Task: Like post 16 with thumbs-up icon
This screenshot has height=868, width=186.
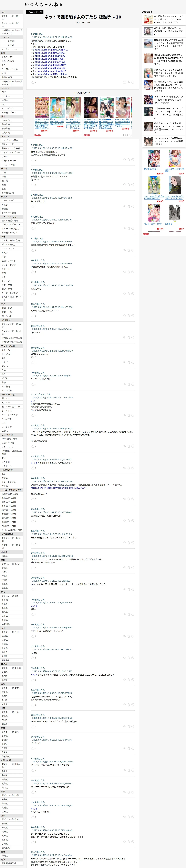Action: point(33,338)
